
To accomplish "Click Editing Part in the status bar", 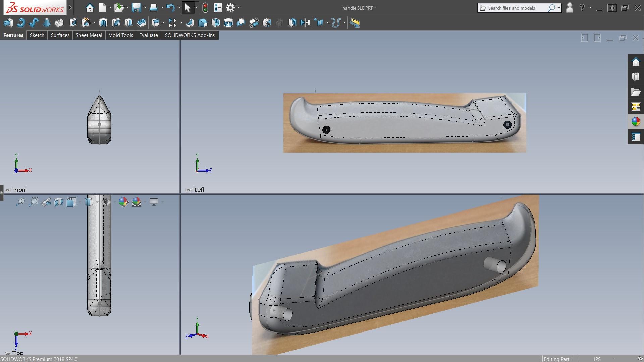I will (556, 359).
